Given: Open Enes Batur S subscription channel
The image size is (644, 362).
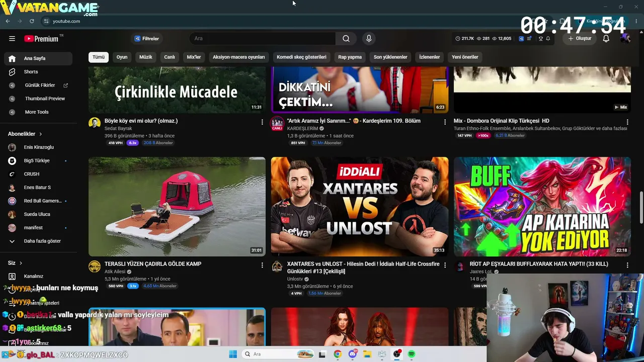Looking at the screenshot, I should (38, 188).
